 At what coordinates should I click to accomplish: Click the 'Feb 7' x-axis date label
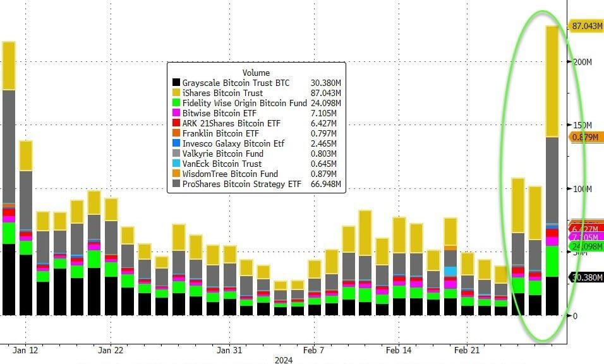click(313, 350)
